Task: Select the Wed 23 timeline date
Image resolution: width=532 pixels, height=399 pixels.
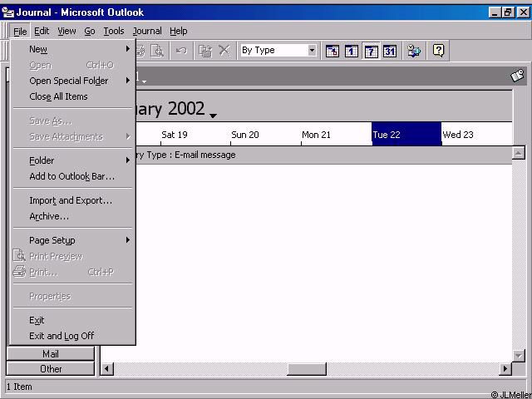Action: (x=458, y=135)
